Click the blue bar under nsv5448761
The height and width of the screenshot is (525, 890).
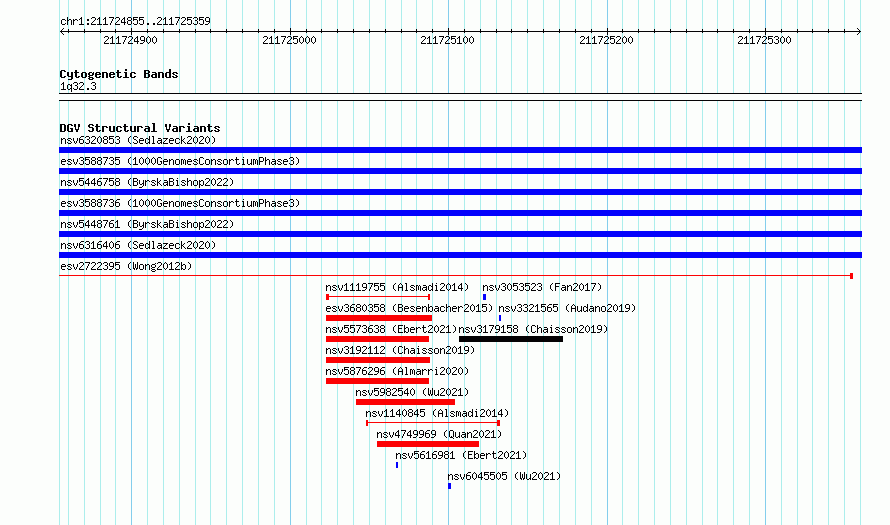(x=460, y=234)
